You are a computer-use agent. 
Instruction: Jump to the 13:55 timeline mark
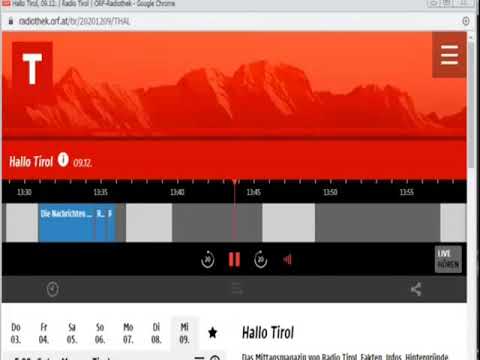[x=407, y=192]
